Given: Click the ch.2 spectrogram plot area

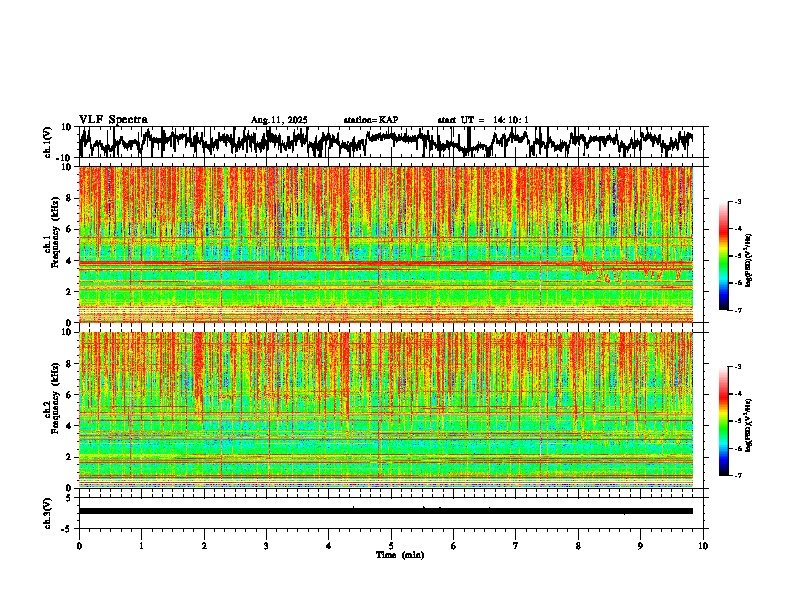Looking at the screenshot, I should [386, 410].
